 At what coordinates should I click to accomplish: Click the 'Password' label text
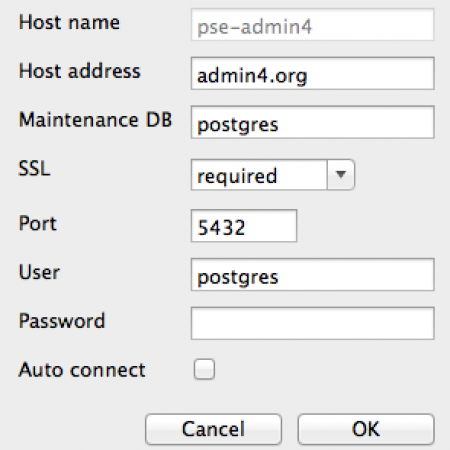point(62,321)
